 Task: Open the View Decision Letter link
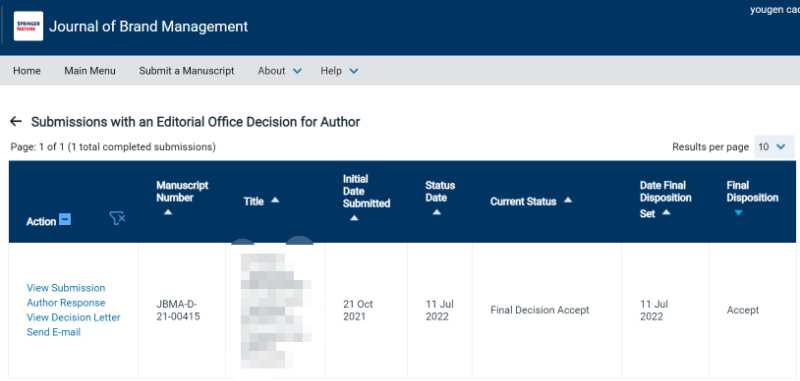(73, 317)
